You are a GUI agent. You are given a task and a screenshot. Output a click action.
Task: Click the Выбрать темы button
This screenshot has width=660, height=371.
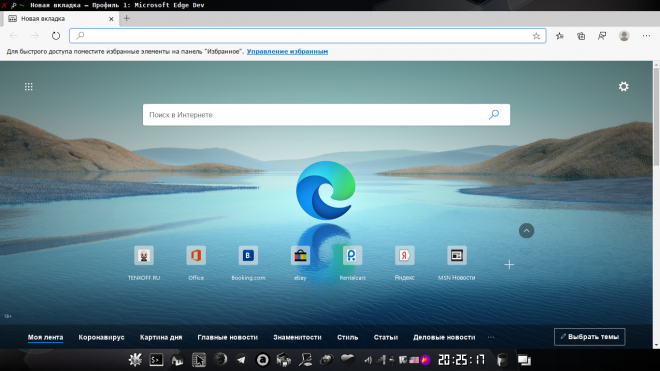(590, 337)
